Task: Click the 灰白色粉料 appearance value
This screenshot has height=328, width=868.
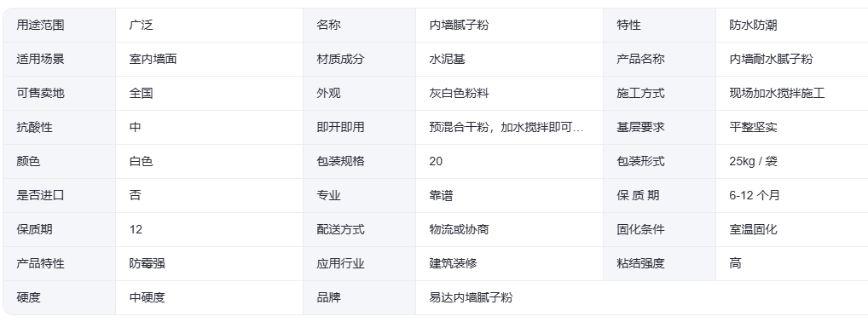Action: tap(459, 93)
